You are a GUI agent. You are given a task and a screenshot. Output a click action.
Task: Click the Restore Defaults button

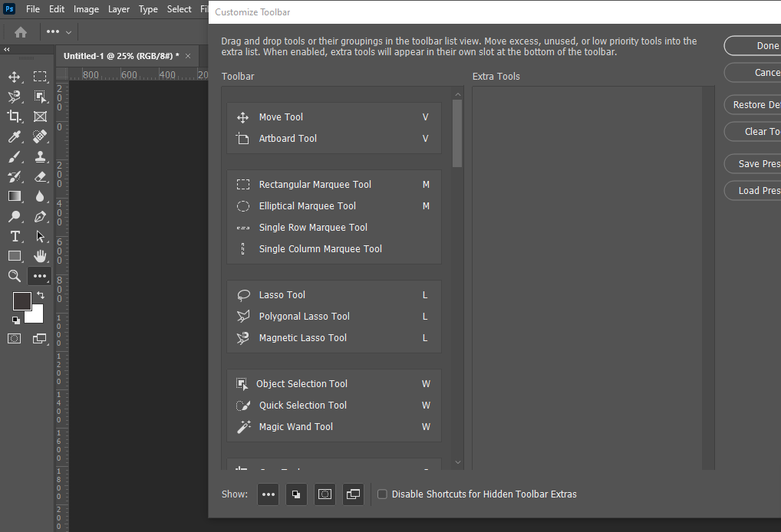tap(753, 105)
